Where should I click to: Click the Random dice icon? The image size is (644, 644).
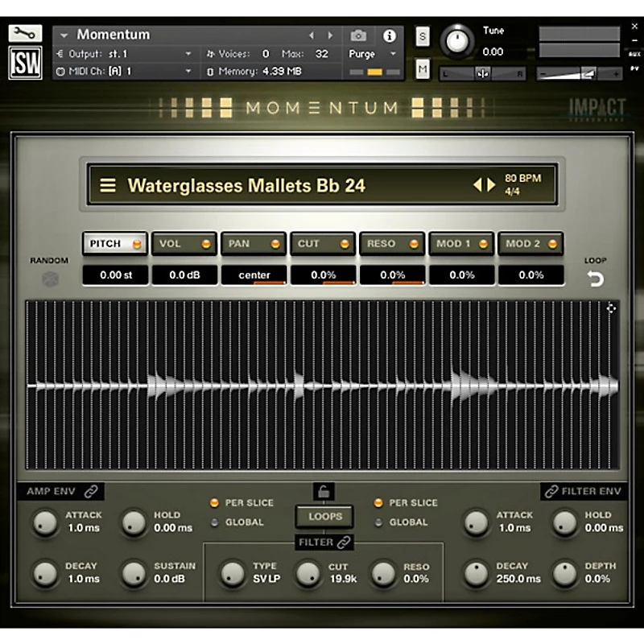click(x=50, y=279)
